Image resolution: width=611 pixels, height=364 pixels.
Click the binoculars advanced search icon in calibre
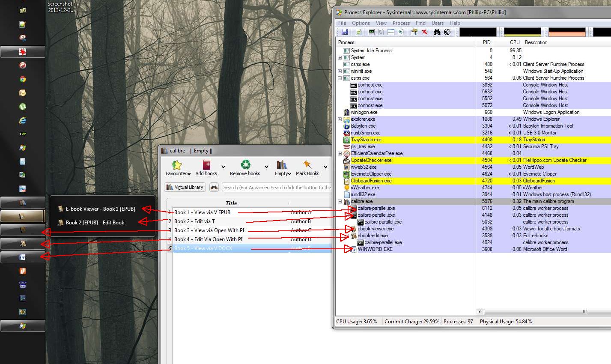click(x=214, y=187)
